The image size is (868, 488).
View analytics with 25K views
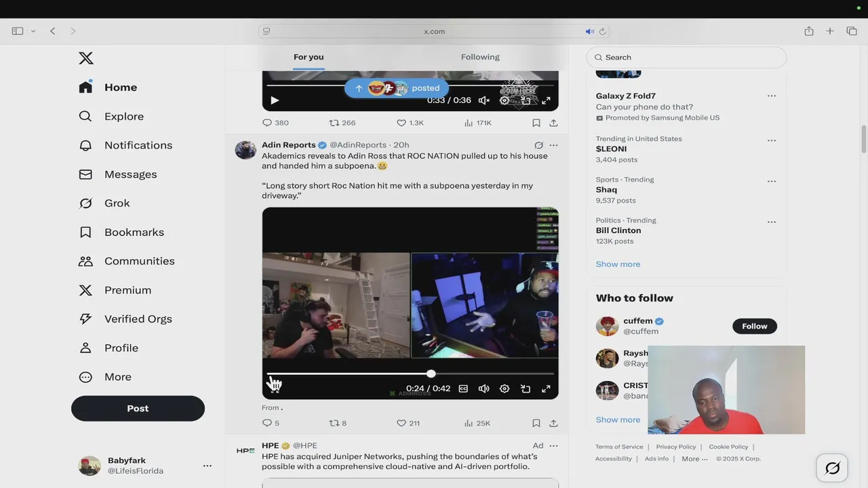click(x=477, y=423)
